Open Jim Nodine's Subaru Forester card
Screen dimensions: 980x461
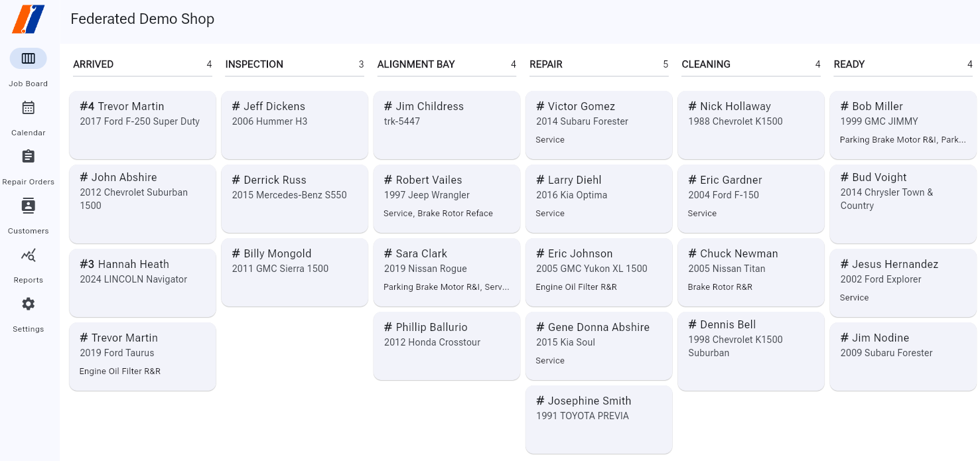tap(903, 357)
